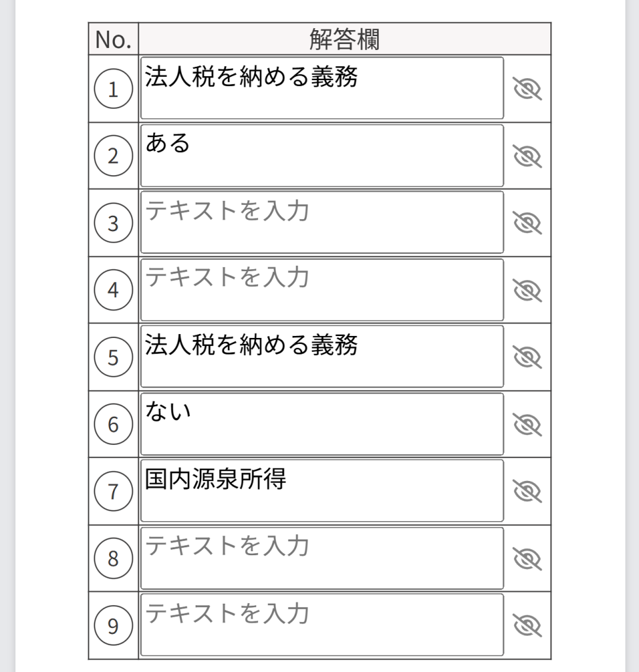The height and width of the screenshot is (672, 639).
Task: Click the empty answer field for No. 8
Action: (x=322, y=558)
